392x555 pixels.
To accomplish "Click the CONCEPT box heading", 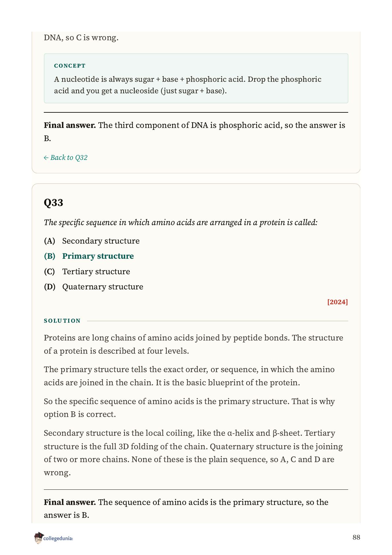I will pyautogui.click(x=70, y=66).
